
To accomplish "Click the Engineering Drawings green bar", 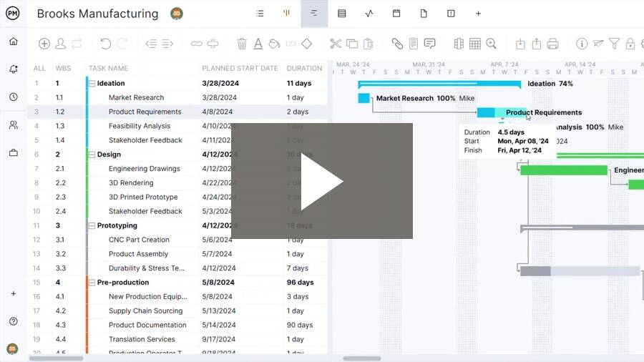I will point(564,170).
